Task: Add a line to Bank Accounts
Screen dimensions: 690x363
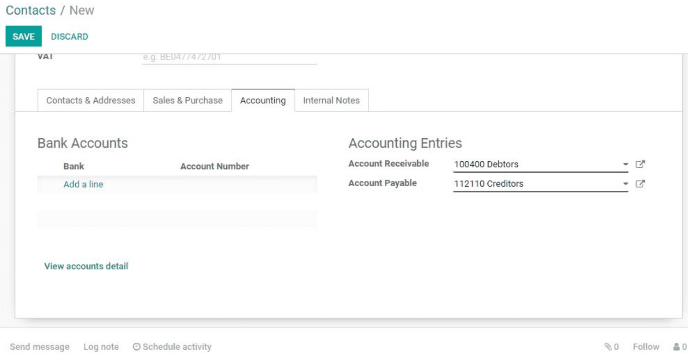Action: (x=83, y=184)
